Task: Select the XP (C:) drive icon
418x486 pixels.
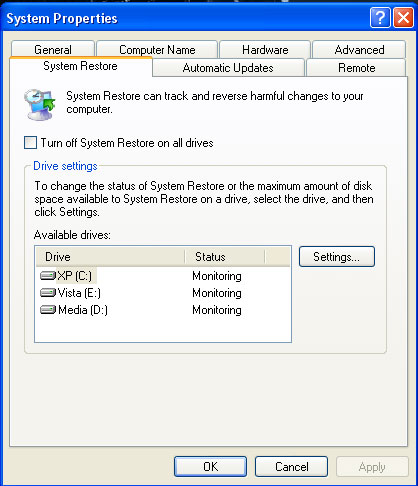Action: tap(48, 276)
